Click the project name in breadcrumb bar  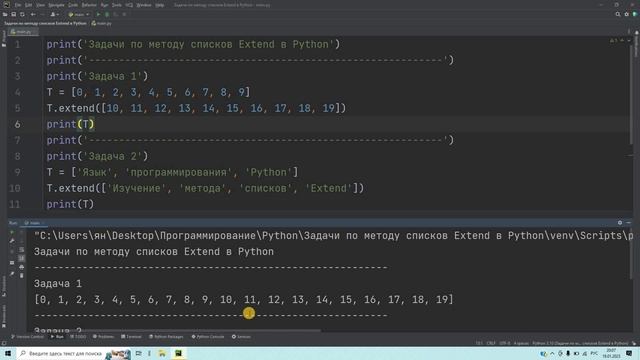[x=45, y=23]
